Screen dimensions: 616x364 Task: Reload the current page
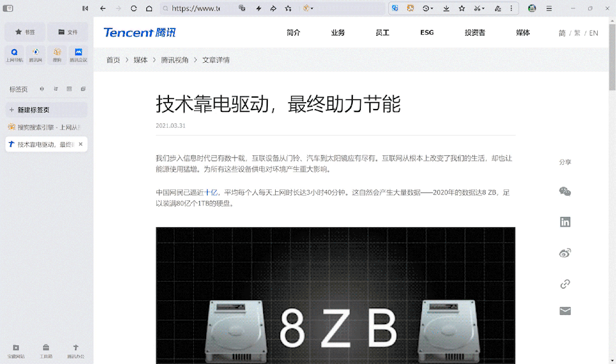[134, 8]
